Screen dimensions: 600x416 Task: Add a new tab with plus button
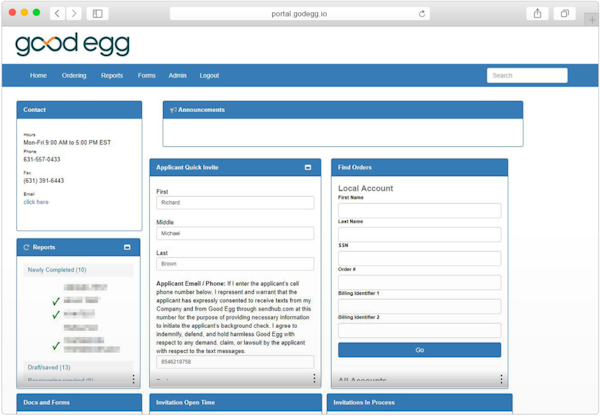point(592,20)
